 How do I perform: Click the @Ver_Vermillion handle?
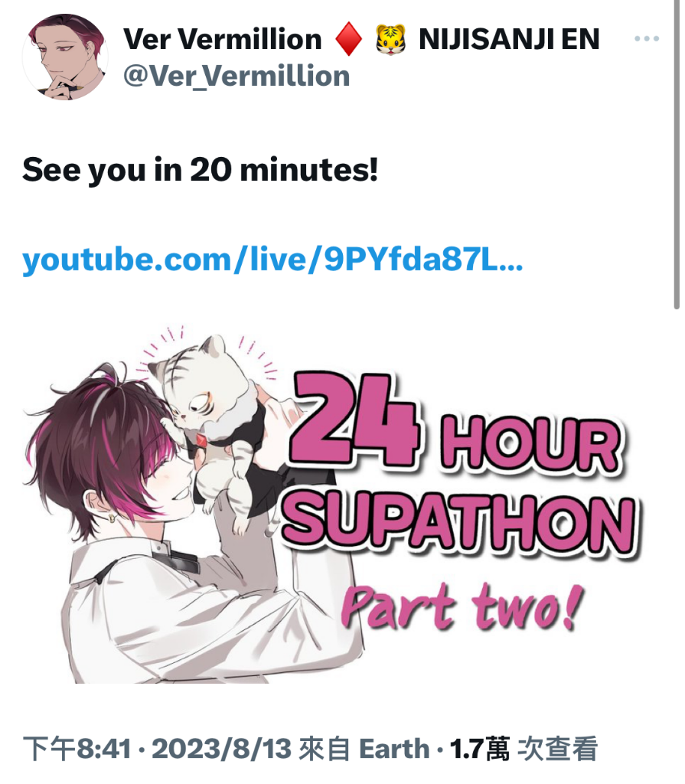coord(236,76)
